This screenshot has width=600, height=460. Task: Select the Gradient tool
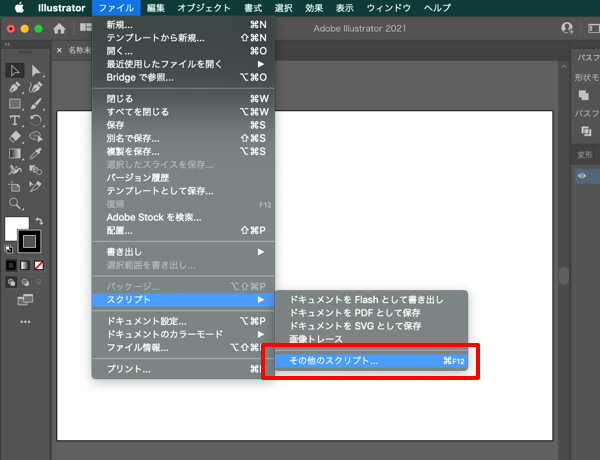point(15,153)
